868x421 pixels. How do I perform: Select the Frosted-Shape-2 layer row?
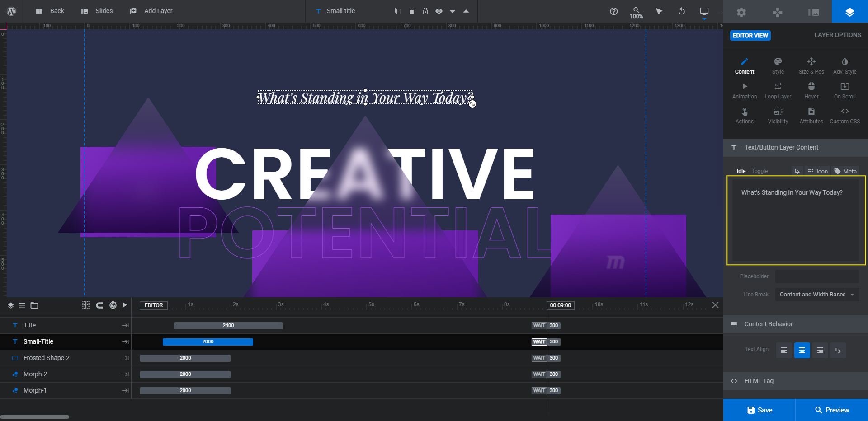(66, 358)
